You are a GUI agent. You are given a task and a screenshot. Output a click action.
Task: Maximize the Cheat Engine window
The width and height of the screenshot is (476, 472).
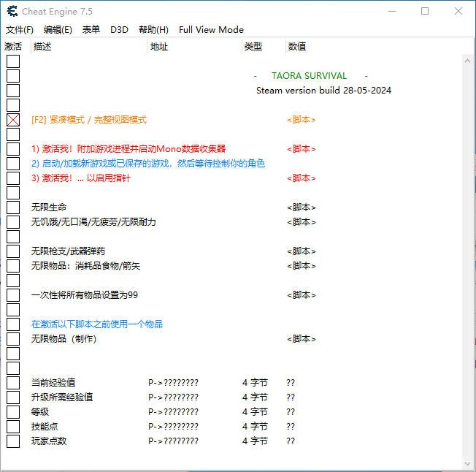(425, 11)
